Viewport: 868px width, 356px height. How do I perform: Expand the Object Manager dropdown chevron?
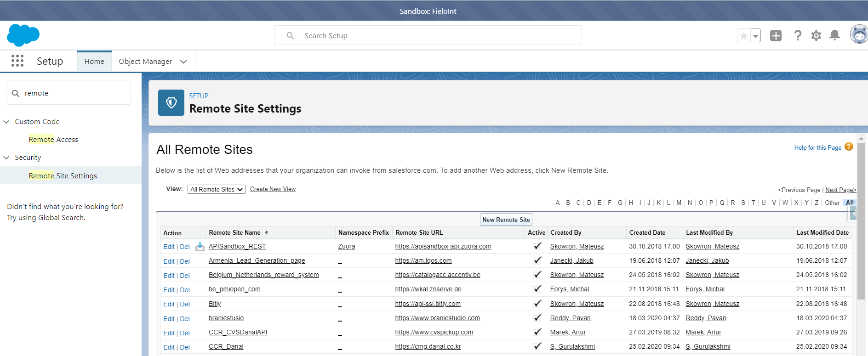click(183, 62)
